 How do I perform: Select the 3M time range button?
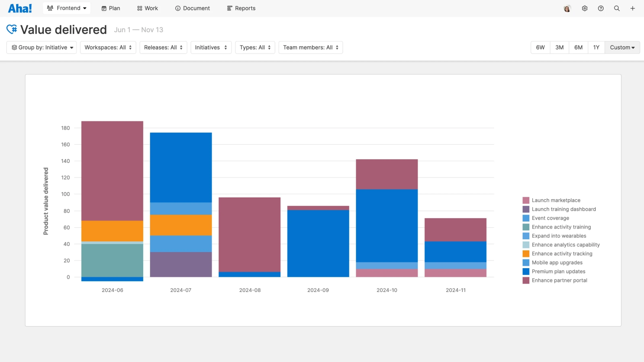(x=559, y=47)
